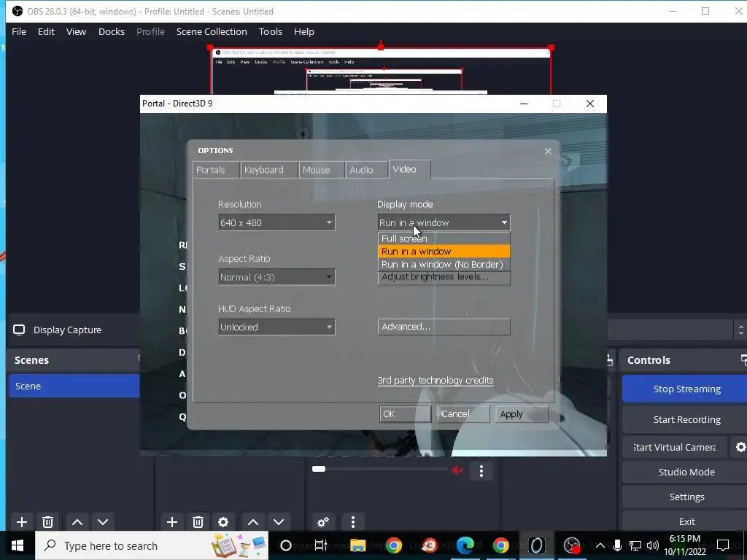747x560 pixels.
Task: Open File Explorer from taskbar
Action: [x=357, y=545]
